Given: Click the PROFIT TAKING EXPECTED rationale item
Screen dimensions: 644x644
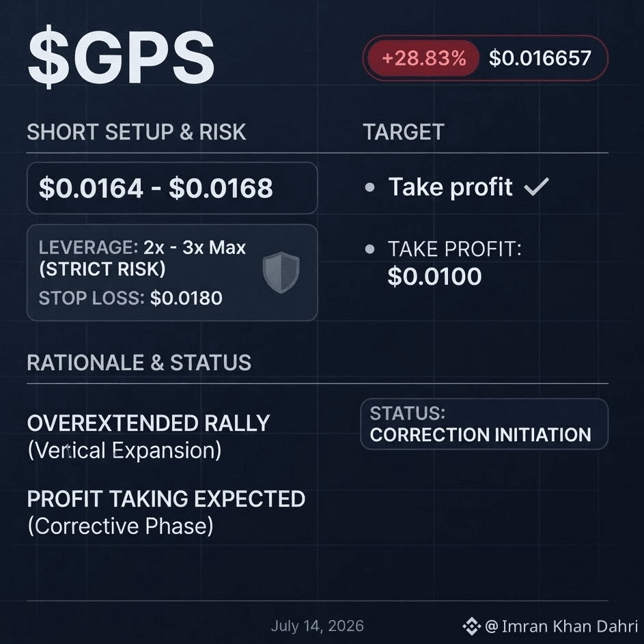Looking at the screenshot, I should (166, 512).
